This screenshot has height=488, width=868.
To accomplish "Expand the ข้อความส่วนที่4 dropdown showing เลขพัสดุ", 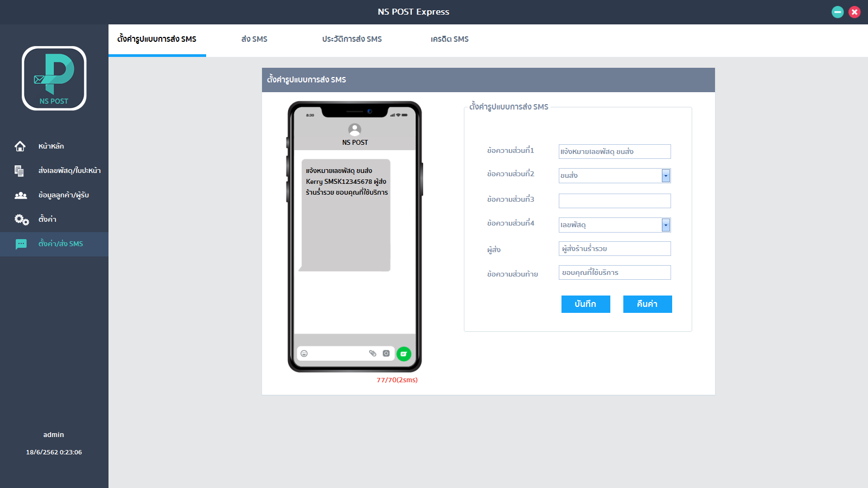I will point(666,225).
